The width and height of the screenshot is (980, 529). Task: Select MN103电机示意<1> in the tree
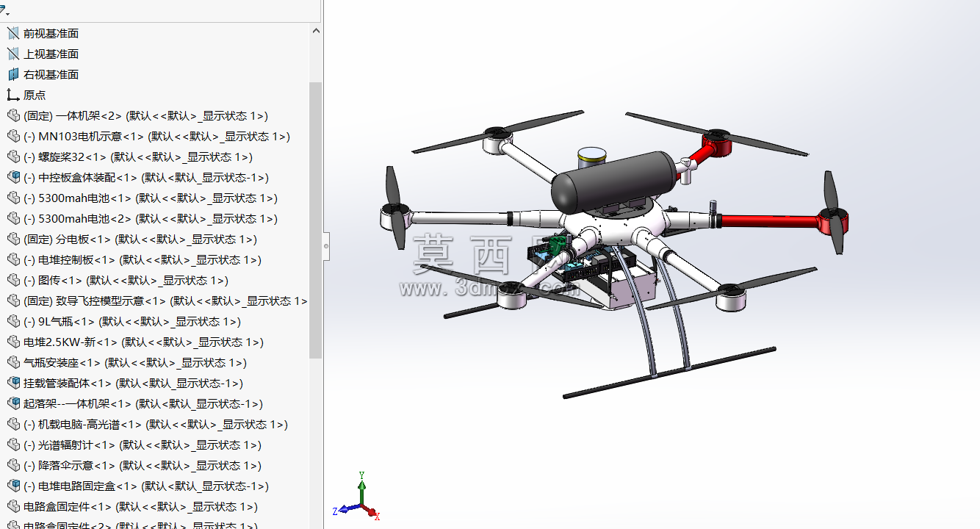[156, 136]
